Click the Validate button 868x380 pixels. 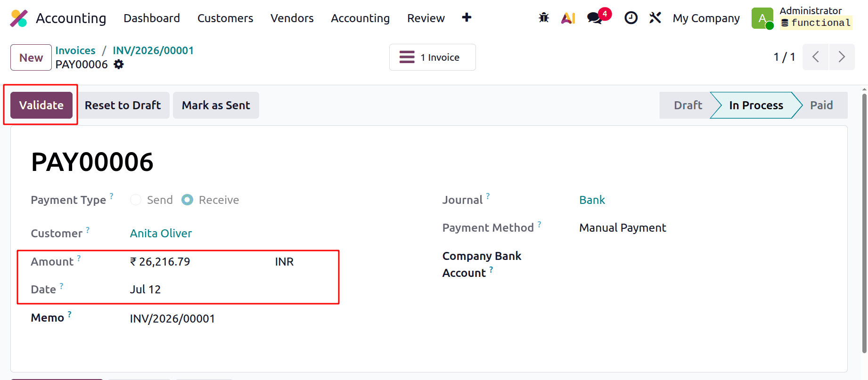point(41,105)
